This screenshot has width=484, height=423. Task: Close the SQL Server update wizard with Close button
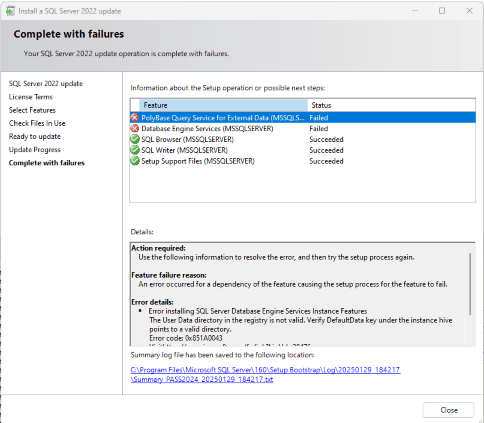click(x=448, y=410)
